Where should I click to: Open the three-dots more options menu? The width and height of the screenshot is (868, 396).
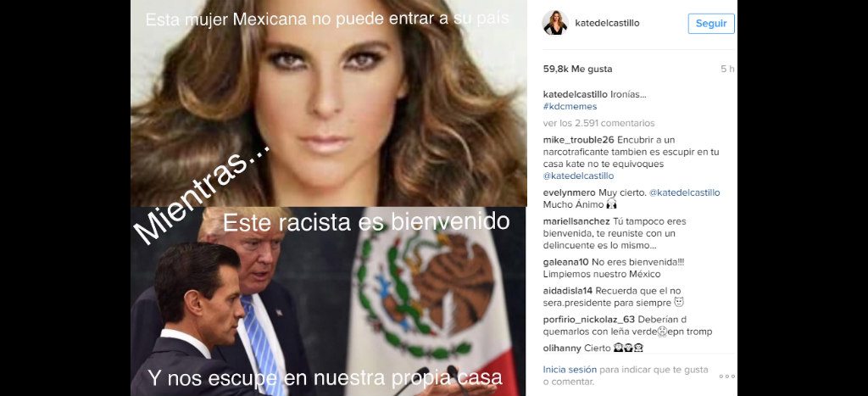click(x=726, y=376)
